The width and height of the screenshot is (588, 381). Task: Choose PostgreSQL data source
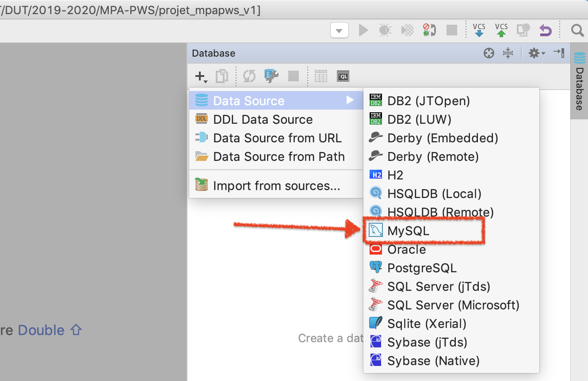coord(451,268)
